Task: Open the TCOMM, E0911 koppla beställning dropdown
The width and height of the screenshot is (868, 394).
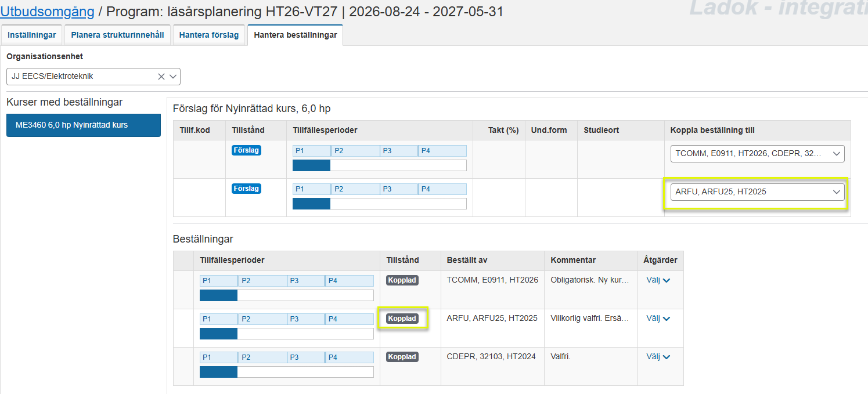Action: tap(757, 154)
